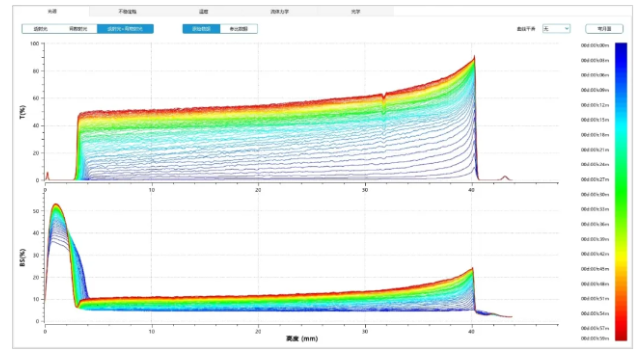Click the red bottom end of the color scale
Viewport: 644px width, 361px height.
621,337
